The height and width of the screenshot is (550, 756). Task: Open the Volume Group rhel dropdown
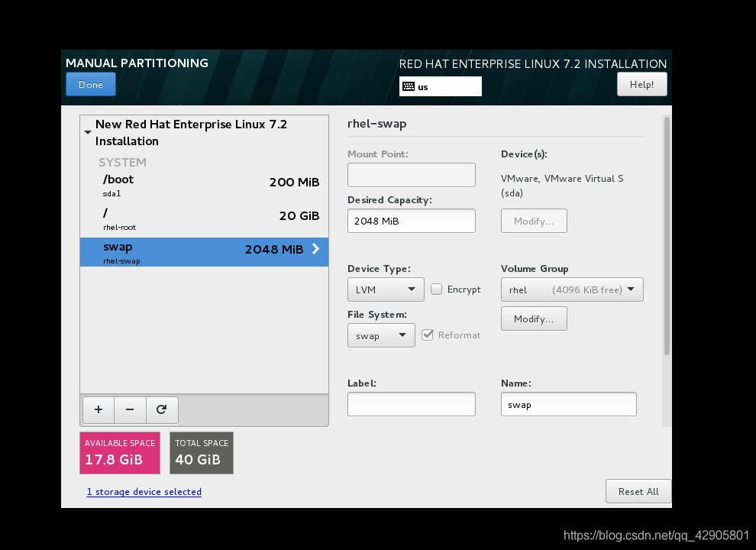572,290
